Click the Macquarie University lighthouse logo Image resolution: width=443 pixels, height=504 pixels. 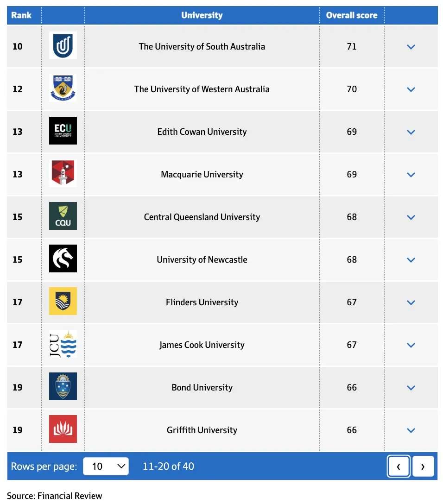coord(63,174)
